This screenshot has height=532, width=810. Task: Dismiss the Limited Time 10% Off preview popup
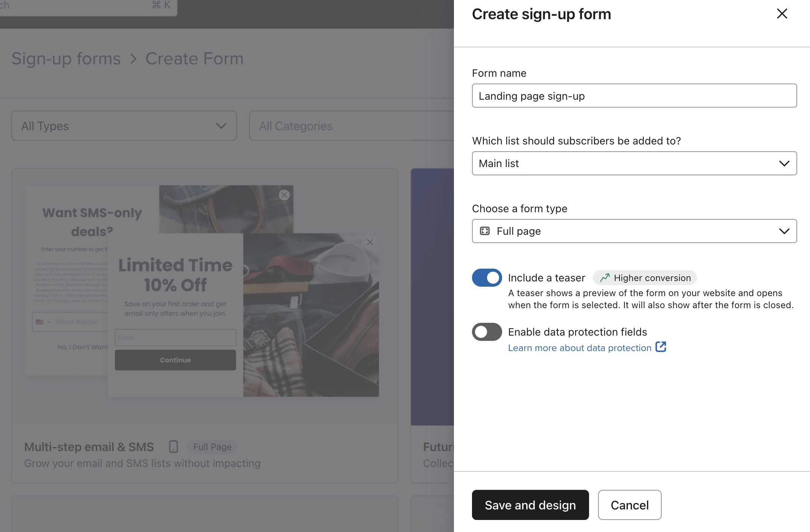pyautogui.click(x=370, y=242)
